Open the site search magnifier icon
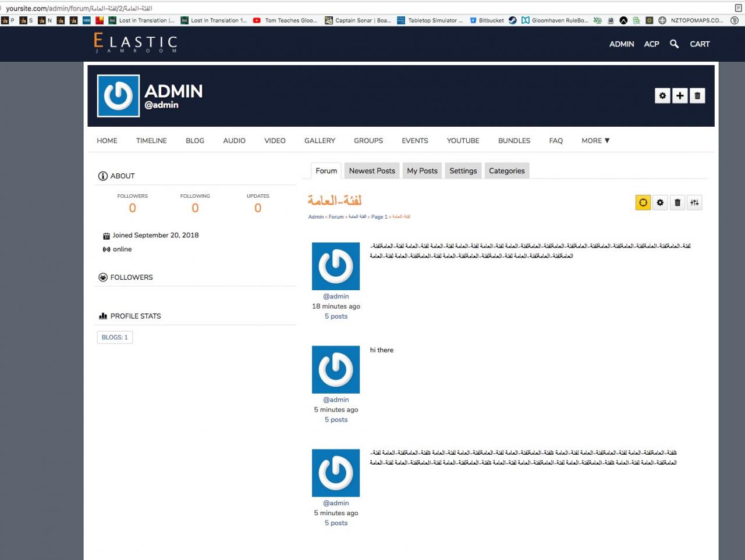 click(x=674, y=44)
